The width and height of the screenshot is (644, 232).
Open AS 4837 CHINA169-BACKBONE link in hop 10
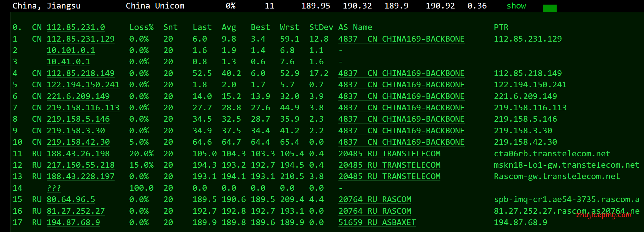coord(401,142)
